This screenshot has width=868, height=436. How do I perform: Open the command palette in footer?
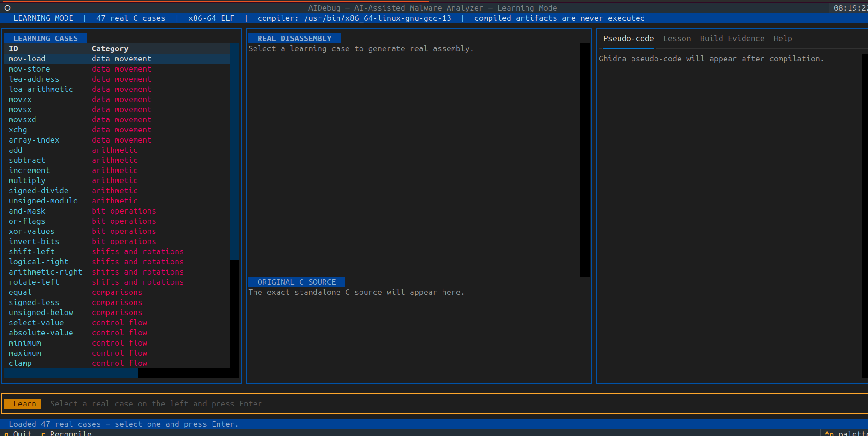coord(846,433)
